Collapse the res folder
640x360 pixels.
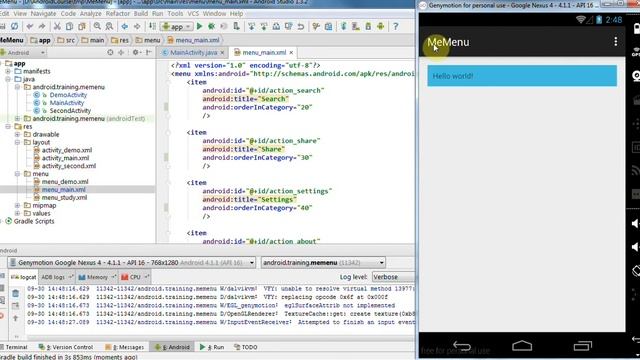pyautogui.click(x=8, y=127)
